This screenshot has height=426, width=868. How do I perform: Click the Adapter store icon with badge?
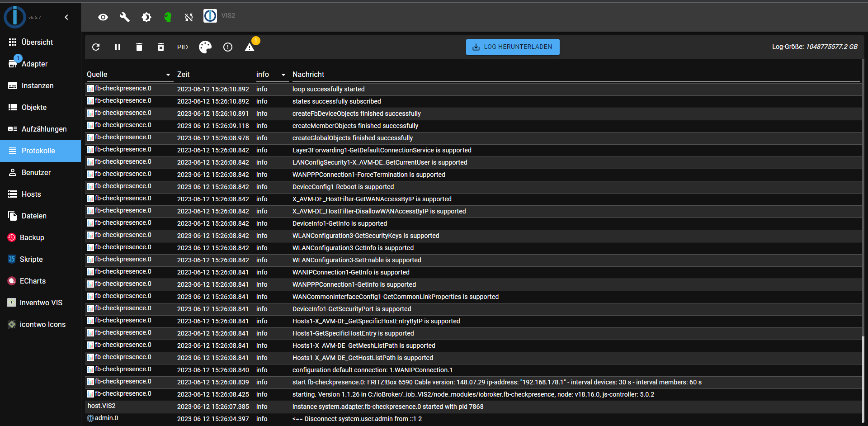pyautogui.click(x=13, y=64)
